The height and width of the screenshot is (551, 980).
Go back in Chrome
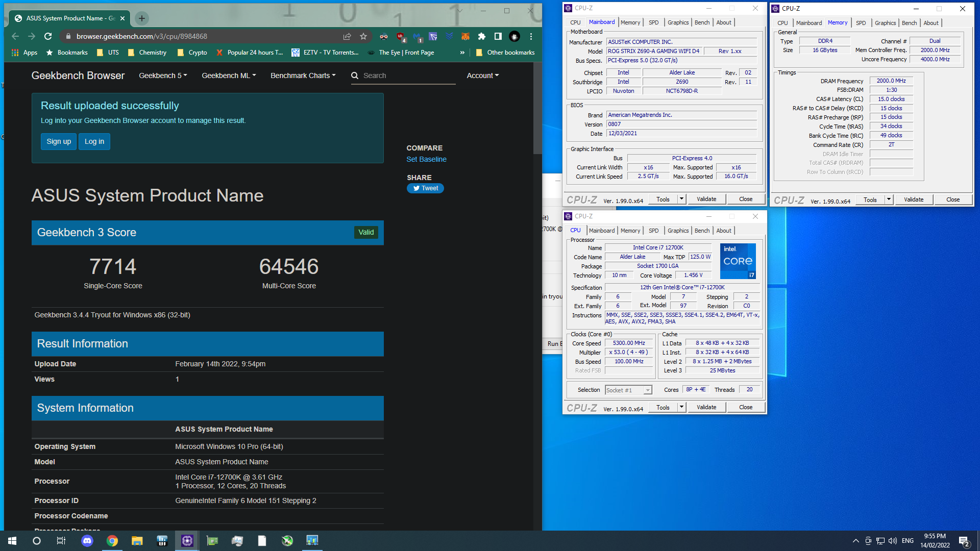click(x=15, y=36)
